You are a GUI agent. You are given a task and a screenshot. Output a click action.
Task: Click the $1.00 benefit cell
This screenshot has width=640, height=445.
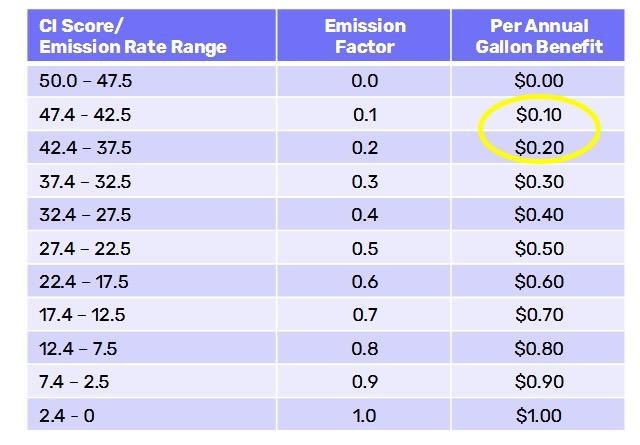pos(541,416)
